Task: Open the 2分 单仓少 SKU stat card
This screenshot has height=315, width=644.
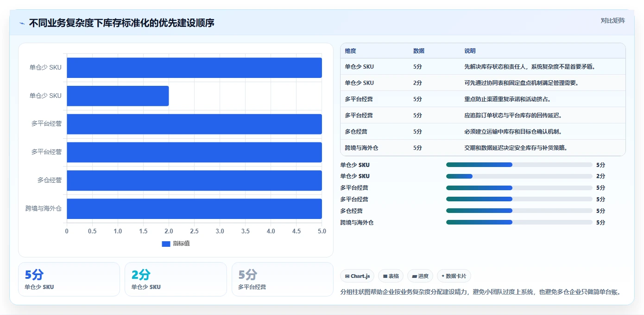Action: [x=176, y=279]
